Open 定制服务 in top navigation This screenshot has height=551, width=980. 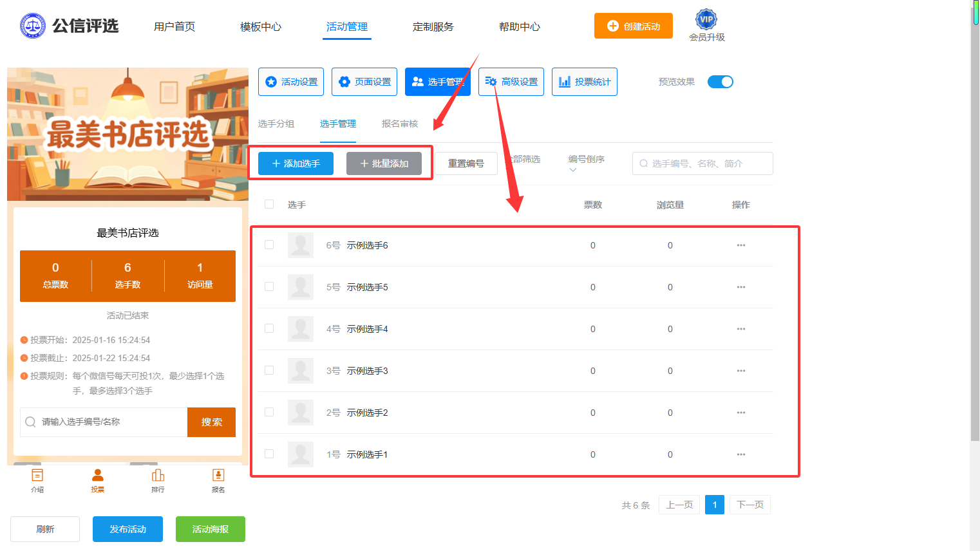tap(433, 26)
